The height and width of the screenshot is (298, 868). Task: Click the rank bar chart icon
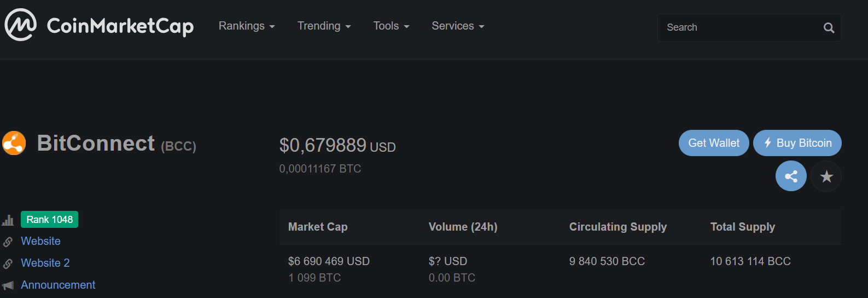coord(8,220)
